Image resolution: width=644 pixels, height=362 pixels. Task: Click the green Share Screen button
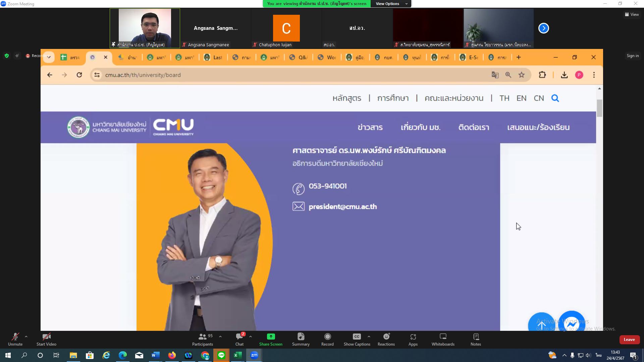click(x=271, y=339)
